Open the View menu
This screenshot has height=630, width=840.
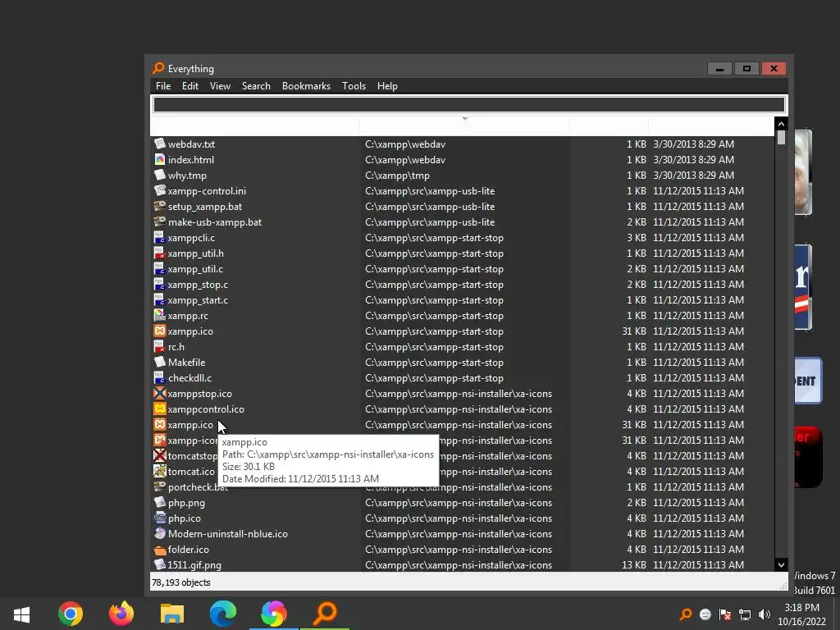(x=220, y=85)
